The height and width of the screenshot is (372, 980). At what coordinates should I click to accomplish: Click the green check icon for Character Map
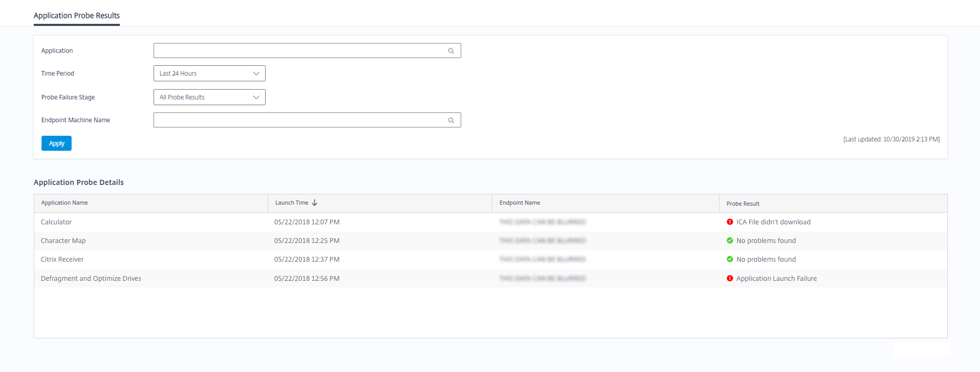(730, 240)
